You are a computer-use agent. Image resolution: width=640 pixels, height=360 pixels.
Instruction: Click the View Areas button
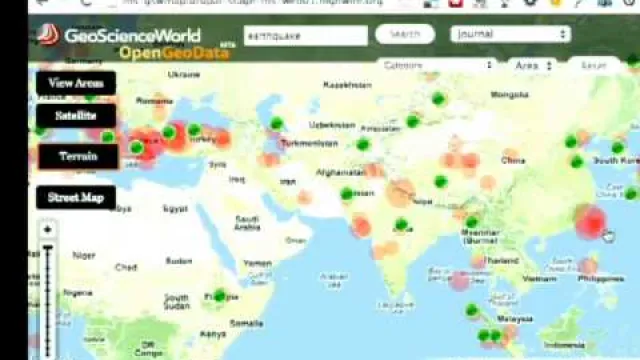pyautogui.click(x=76, y=83)
